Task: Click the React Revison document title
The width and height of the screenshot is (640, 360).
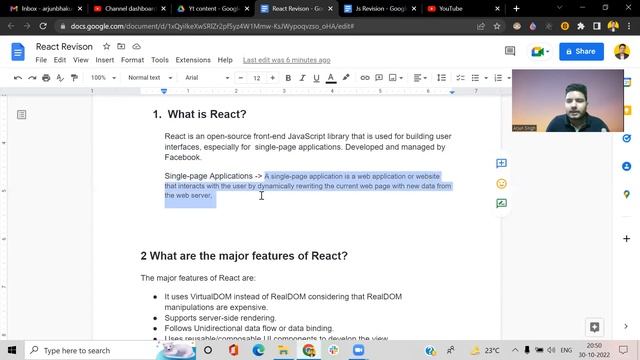Action: coord(64,47)
